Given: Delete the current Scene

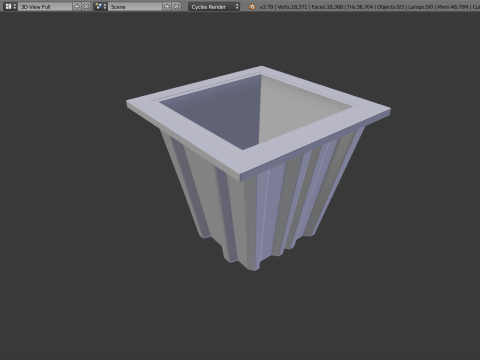Looking at the screenshot, I should click(176, 6).
